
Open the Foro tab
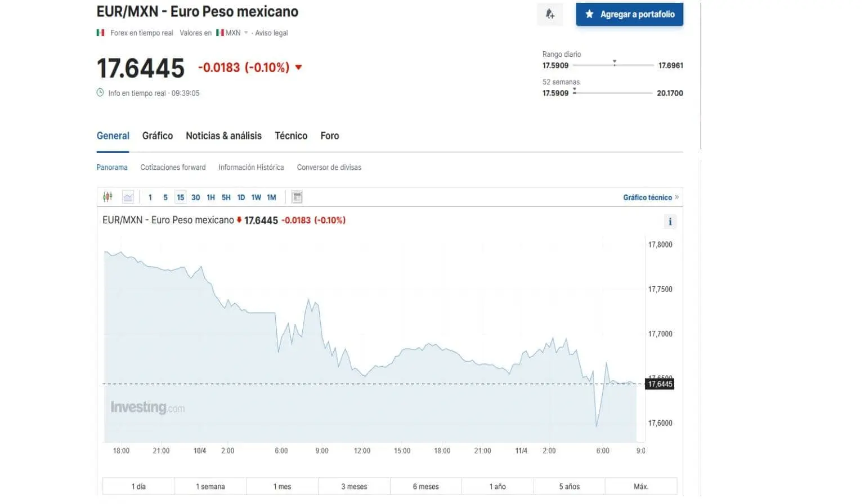(x=330, y=136)
